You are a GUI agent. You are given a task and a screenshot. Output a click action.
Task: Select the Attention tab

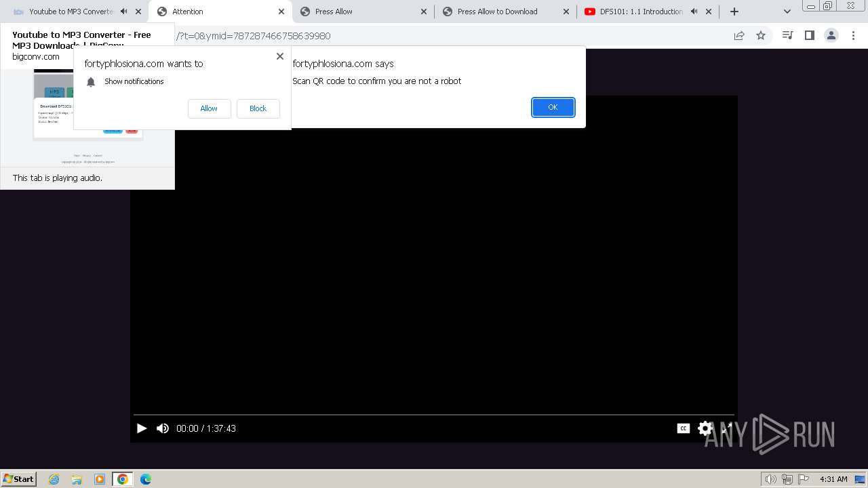point(220,12)
